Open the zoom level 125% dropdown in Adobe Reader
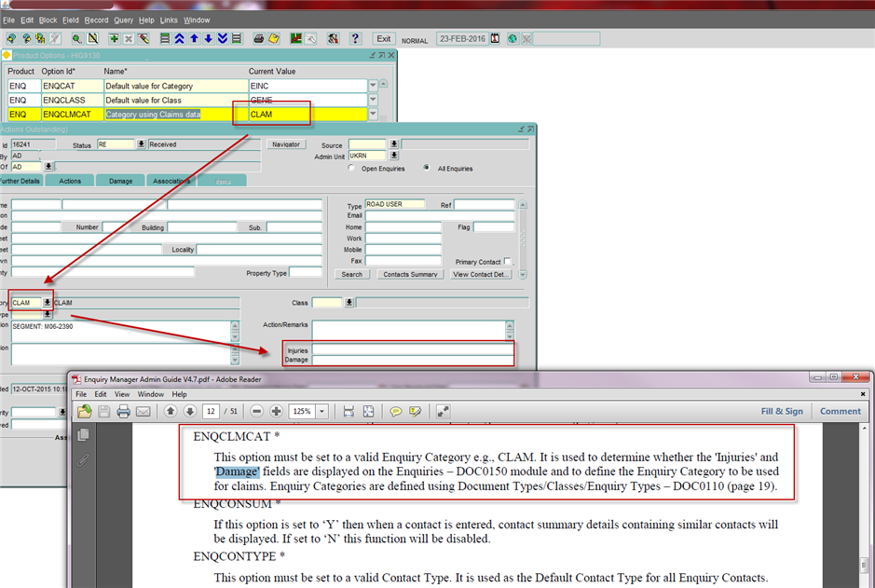Screen dimensions: 875x588 tap(322, 411)
